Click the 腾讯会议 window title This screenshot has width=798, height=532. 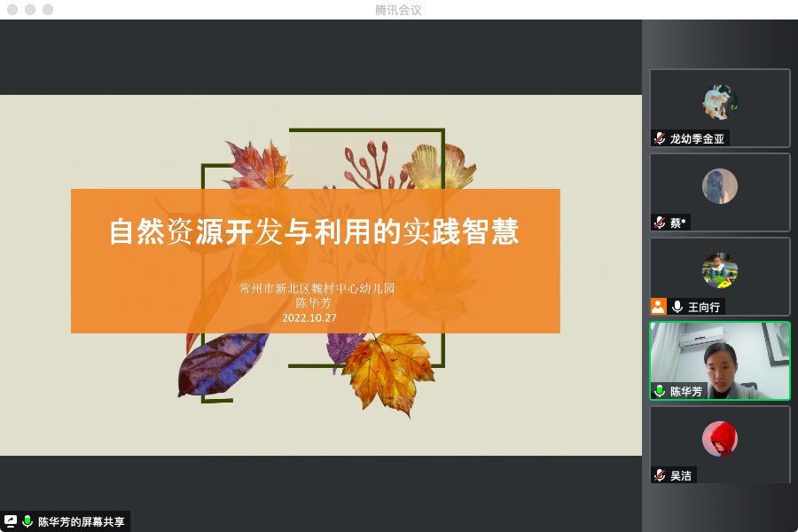pyautogui.click(x=398, y=10)
